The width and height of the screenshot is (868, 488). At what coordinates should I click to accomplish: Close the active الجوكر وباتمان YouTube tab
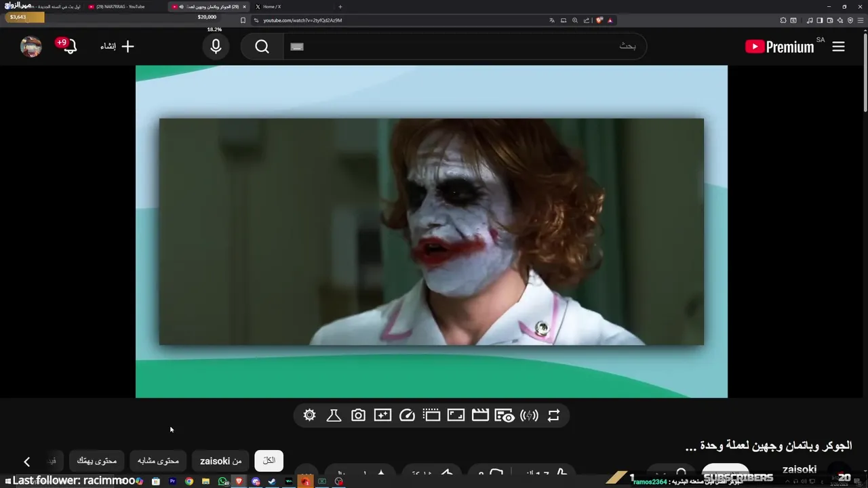pos(244,7)
